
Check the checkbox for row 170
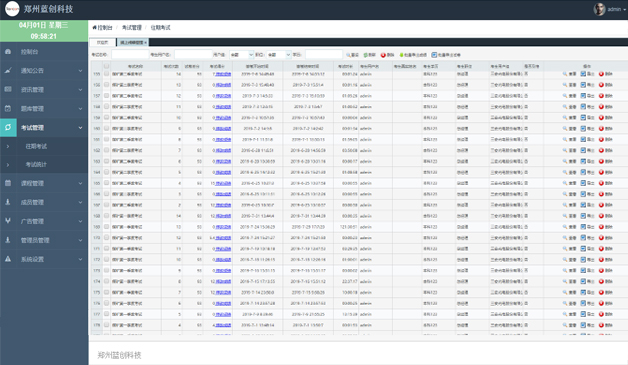[107, 237]
